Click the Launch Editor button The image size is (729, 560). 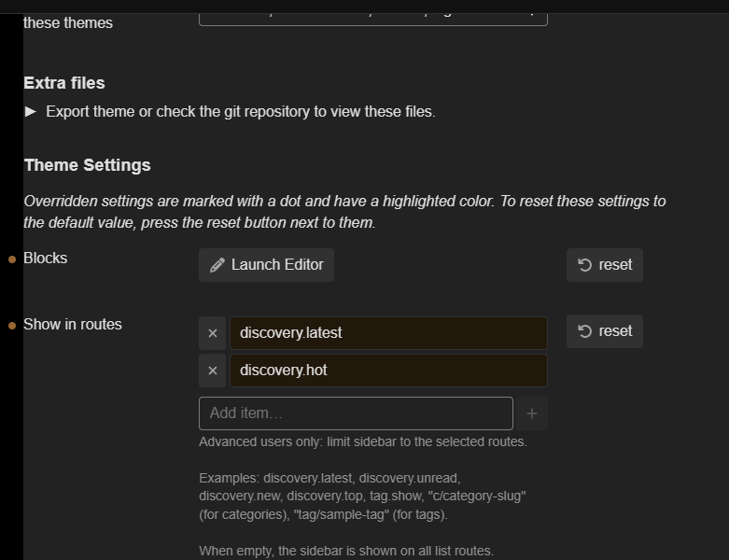266,265
